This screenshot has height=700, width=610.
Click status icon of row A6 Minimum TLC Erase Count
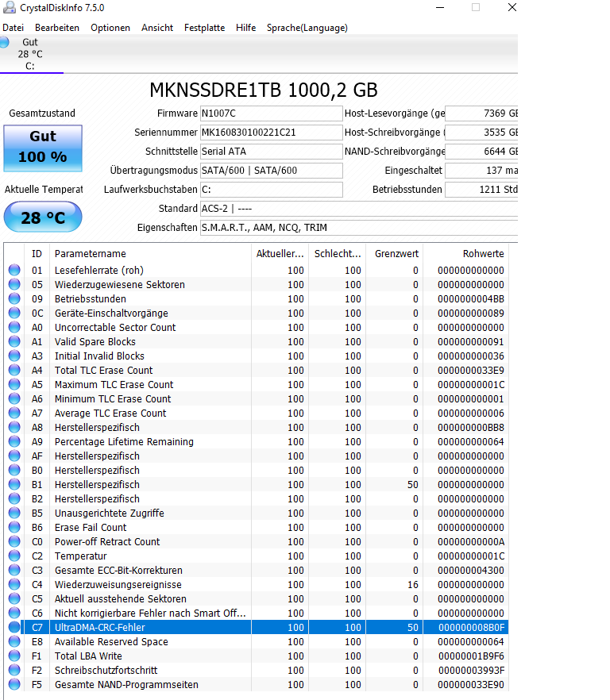pyautogui.click(x=14, y=398)
